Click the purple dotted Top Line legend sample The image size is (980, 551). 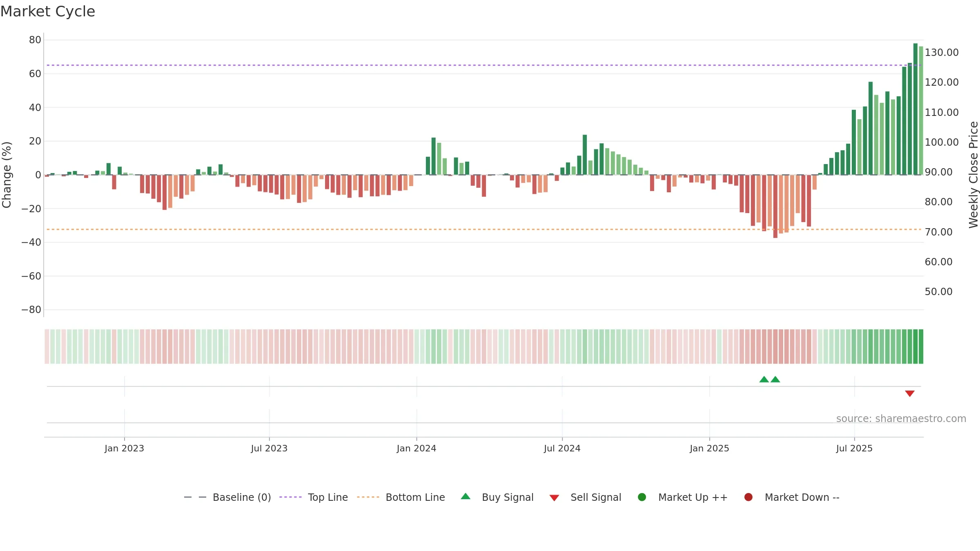(290, 497)
